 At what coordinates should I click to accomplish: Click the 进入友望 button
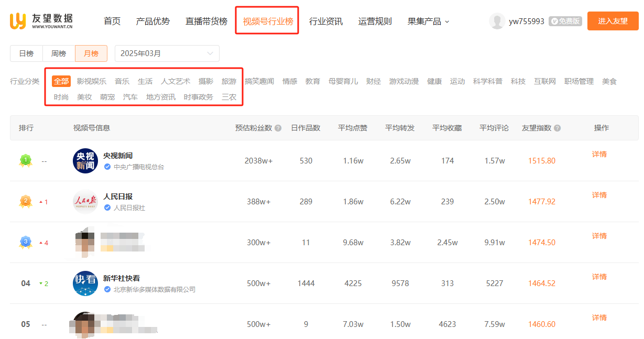pos(613,21)
